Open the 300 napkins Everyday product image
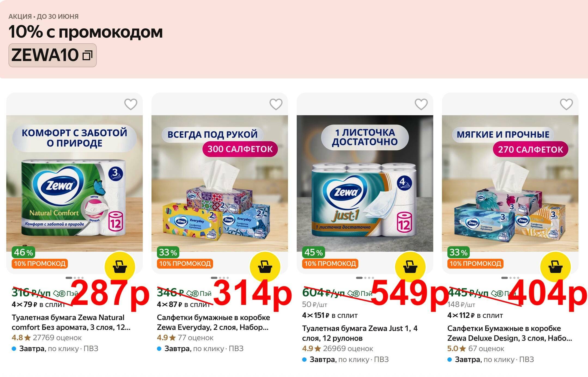This screenshot has width=588, height=377. tap(220, 183)
